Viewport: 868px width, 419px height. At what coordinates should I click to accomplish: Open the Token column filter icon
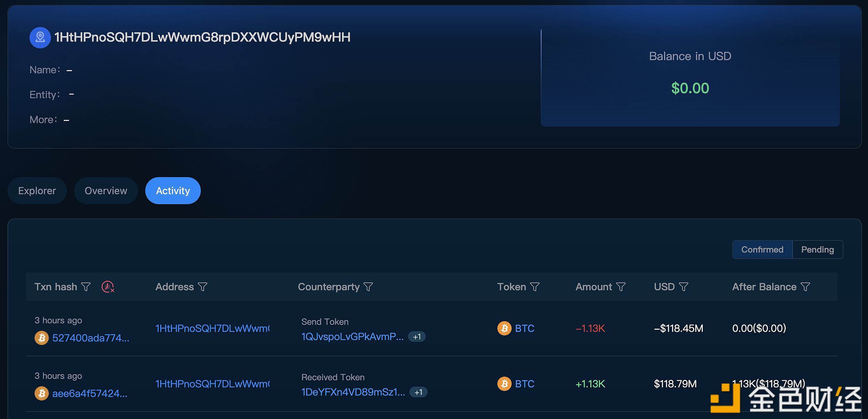click(535, 287)
